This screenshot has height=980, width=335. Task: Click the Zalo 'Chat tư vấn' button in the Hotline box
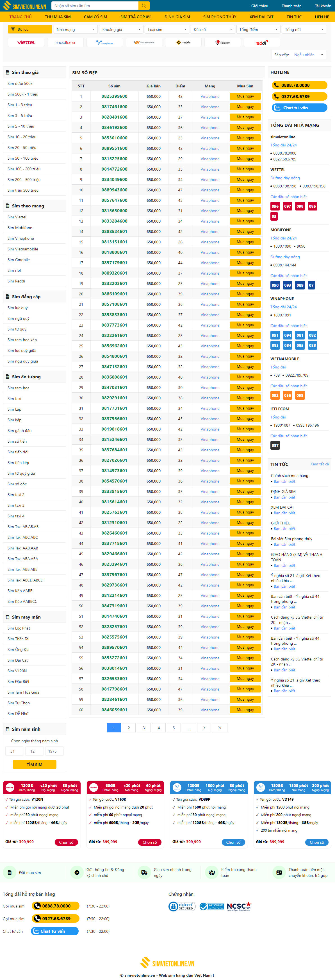pyautogui.click(x=300, y=108)
